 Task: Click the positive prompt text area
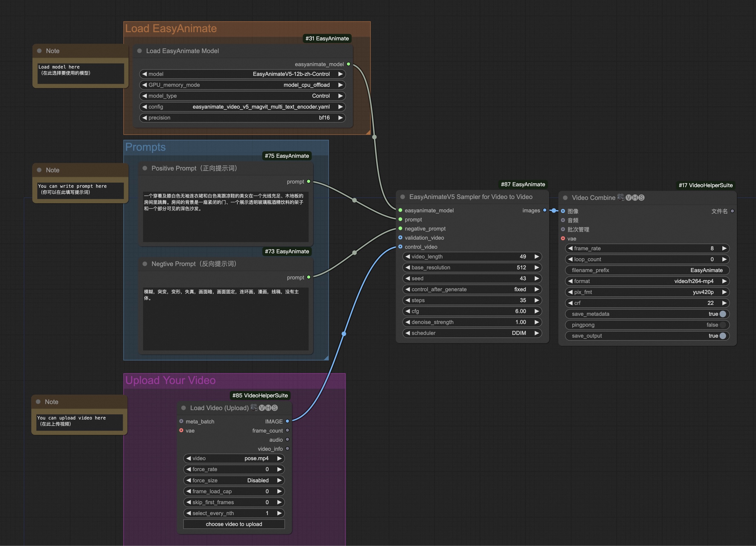click(x=226, y=217)
